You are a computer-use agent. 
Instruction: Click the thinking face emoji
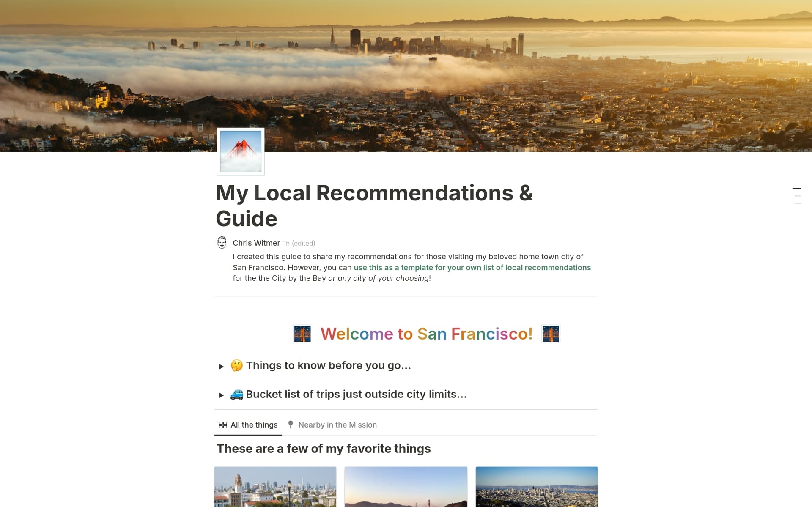click(236, 365)
